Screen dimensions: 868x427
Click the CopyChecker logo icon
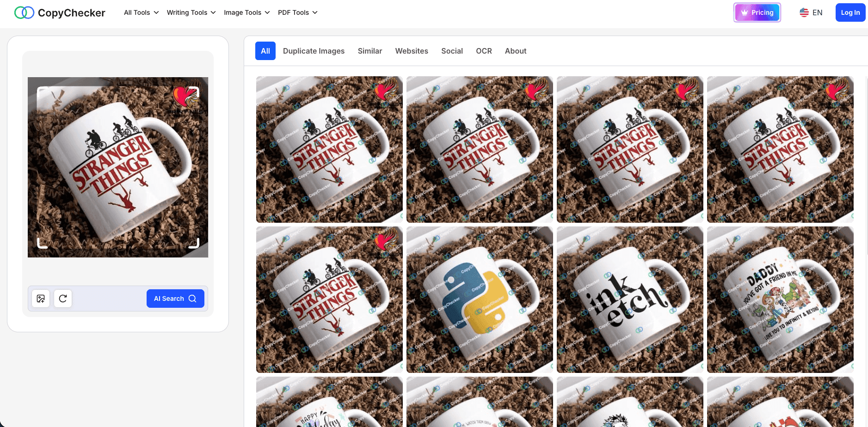[x=24, y=12]
